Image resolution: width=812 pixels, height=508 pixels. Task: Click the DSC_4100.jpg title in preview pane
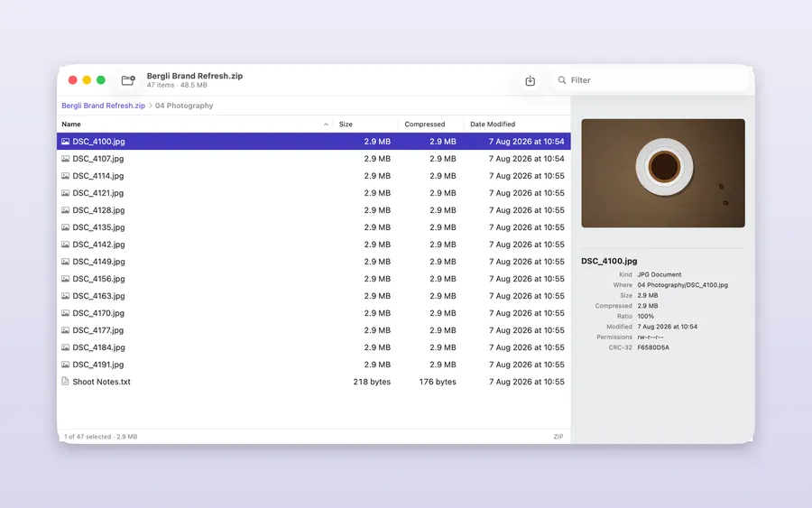[609, 261]
